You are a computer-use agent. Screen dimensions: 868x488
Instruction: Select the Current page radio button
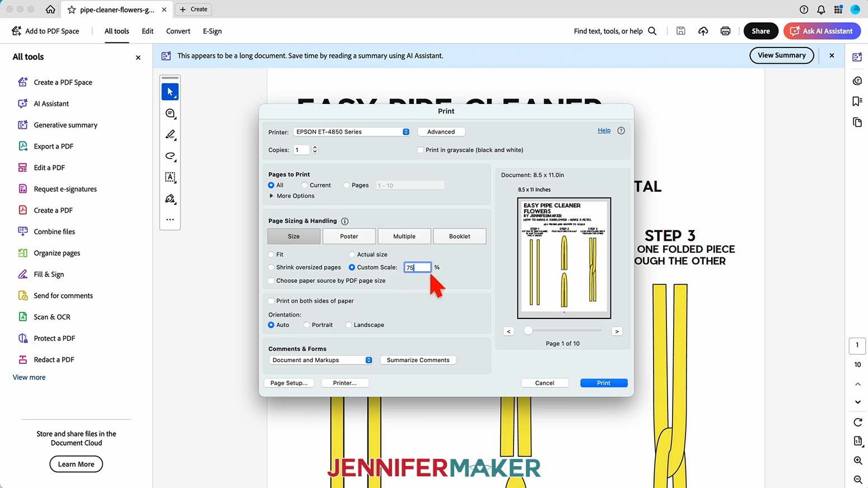click(x=305, y=185)
